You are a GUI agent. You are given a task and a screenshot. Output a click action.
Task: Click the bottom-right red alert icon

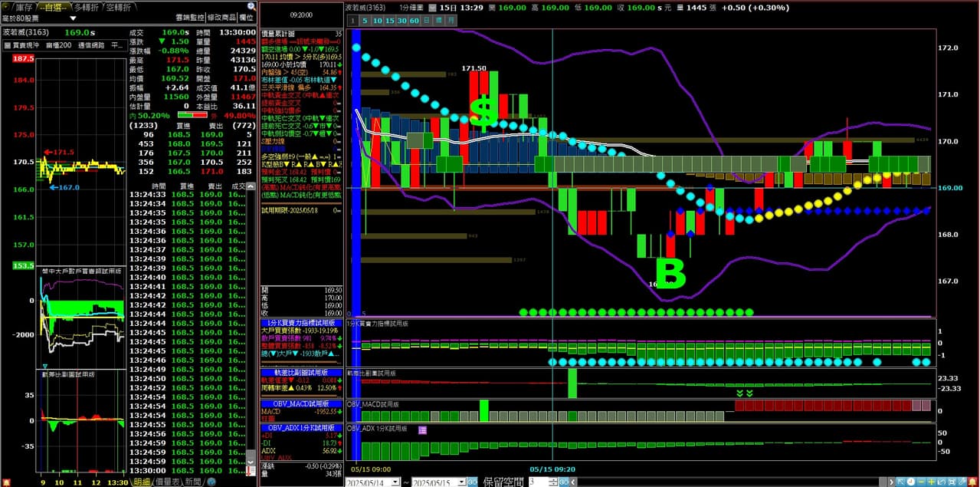coord(972,481)
